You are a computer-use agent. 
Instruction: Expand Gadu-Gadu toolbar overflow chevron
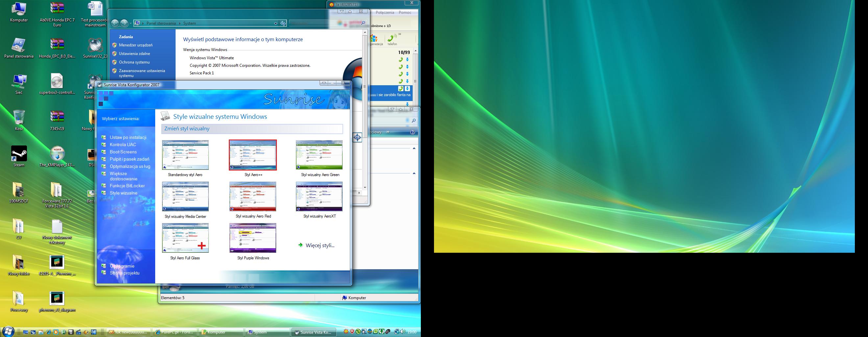tap(400, 34)
